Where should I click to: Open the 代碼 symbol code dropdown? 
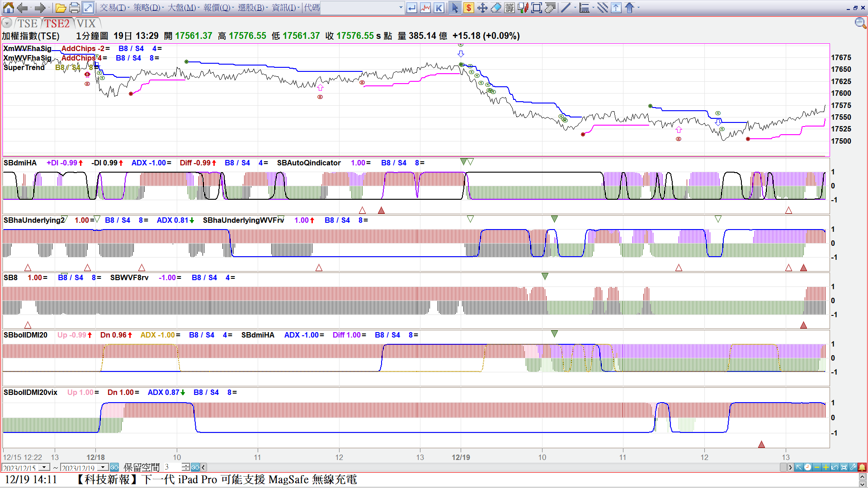pyautogui.click(x=401, y=8)
